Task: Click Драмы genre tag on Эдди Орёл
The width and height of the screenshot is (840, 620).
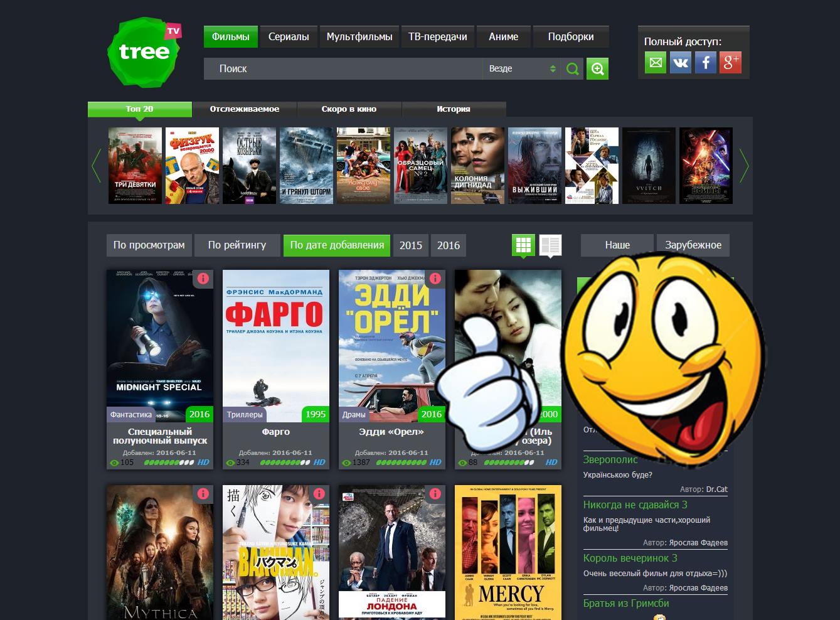Action: click(x=354, y=414)
